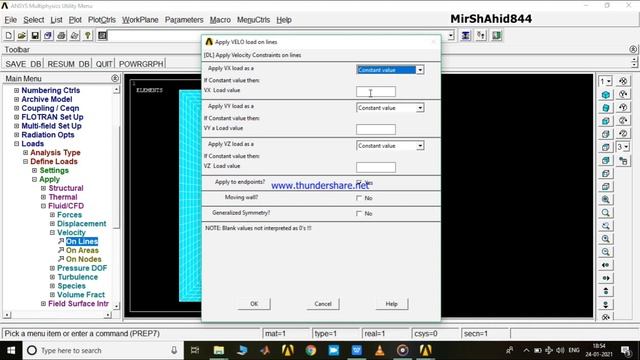The height and width of the screenshot is (360, 640).
Task: Open the Apply VY load dropdown
Action: click(420, 108)
